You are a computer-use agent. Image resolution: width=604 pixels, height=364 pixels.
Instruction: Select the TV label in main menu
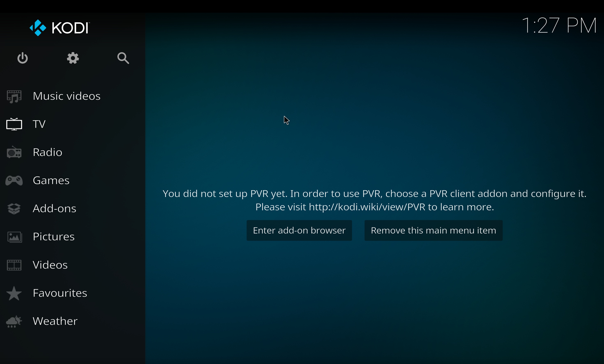click(39, 124)
